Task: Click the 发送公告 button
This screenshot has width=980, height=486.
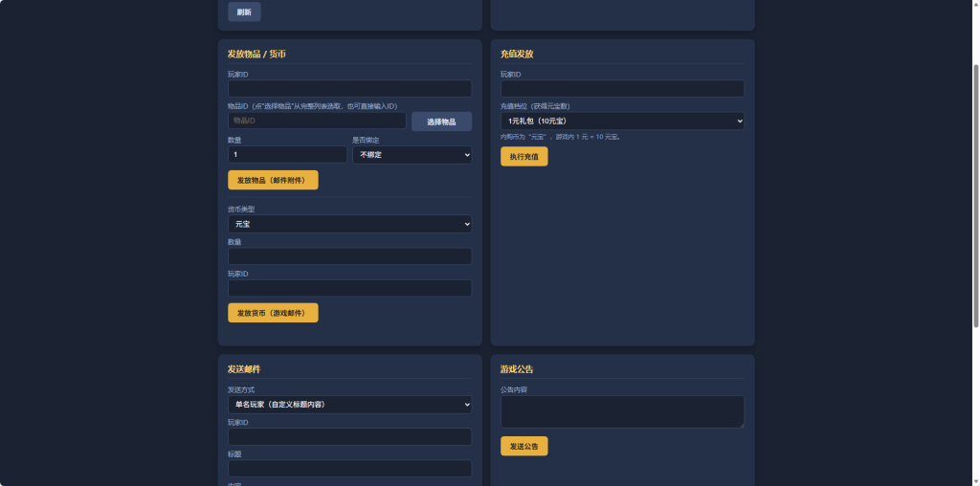Action: (523, 446)
